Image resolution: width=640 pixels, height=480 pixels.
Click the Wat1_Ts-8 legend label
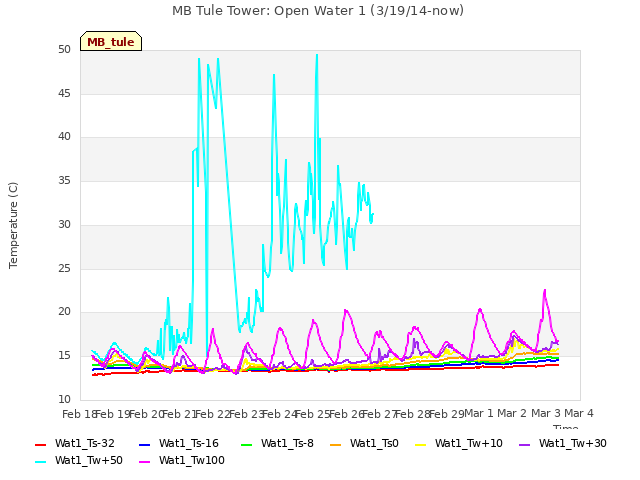click(287, 444)
